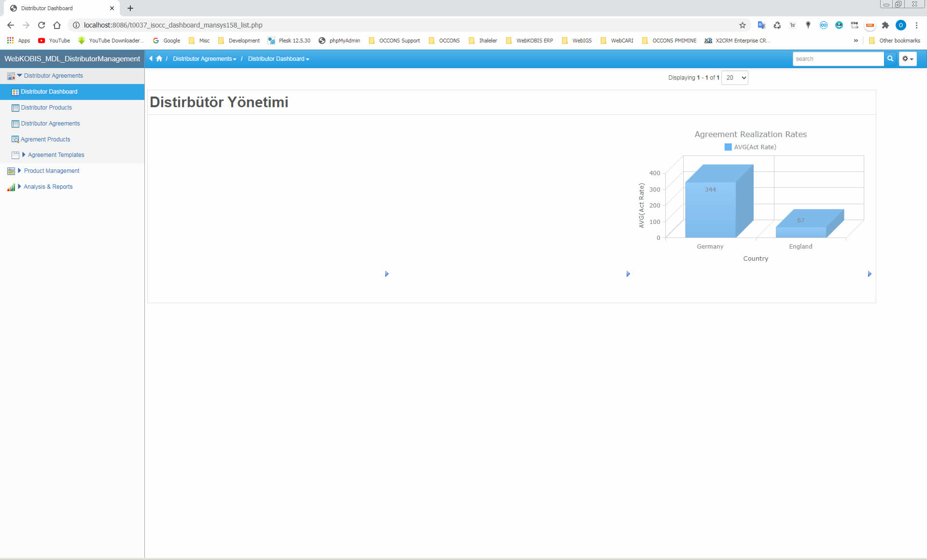Open Agrement Products sidebar item

[x=45, y=140]
